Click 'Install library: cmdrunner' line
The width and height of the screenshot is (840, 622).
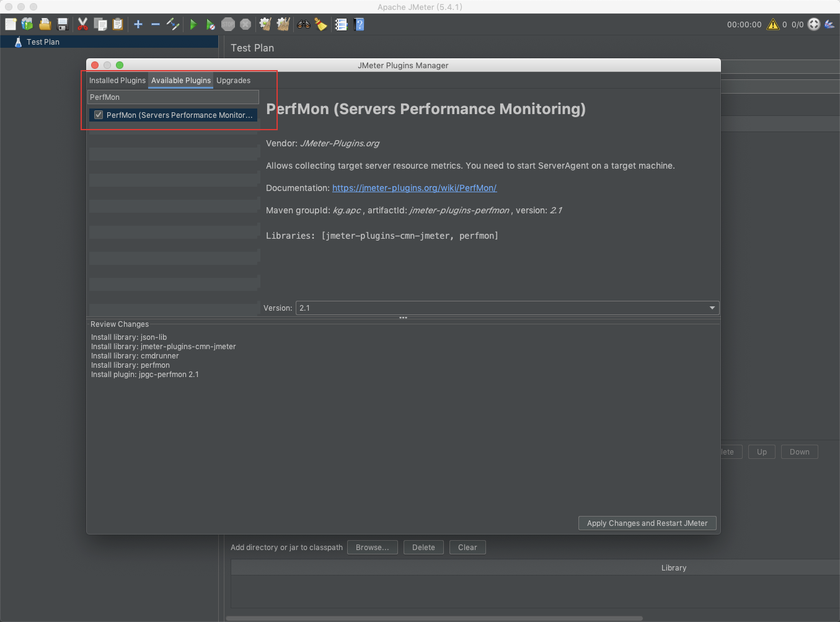point(135,356)
